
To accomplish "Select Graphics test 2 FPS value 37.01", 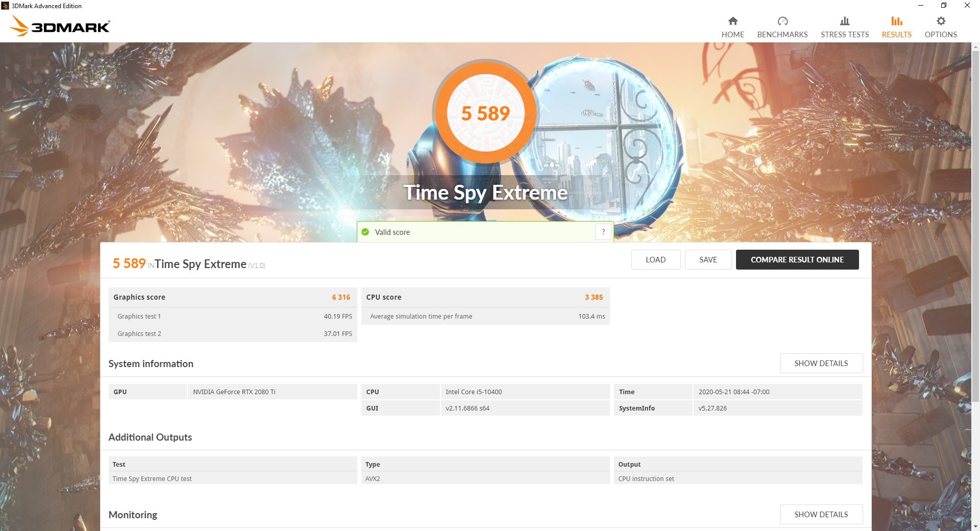I will (x=338, y=334).
